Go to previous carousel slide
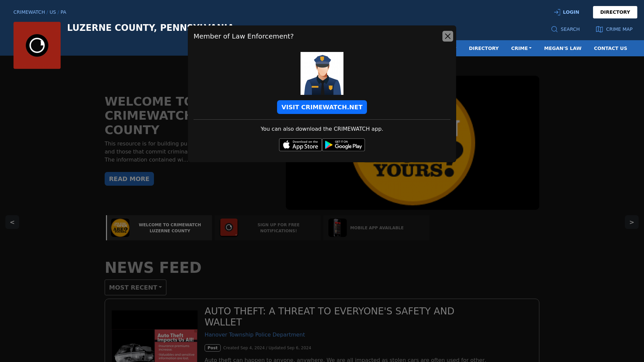Viewport: 644px width, 362px height. 12,222
